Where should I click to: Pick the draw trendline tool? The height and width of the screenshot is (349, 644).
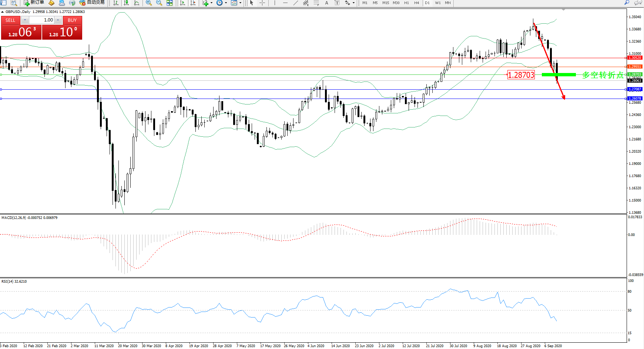[x=295, y=3]
